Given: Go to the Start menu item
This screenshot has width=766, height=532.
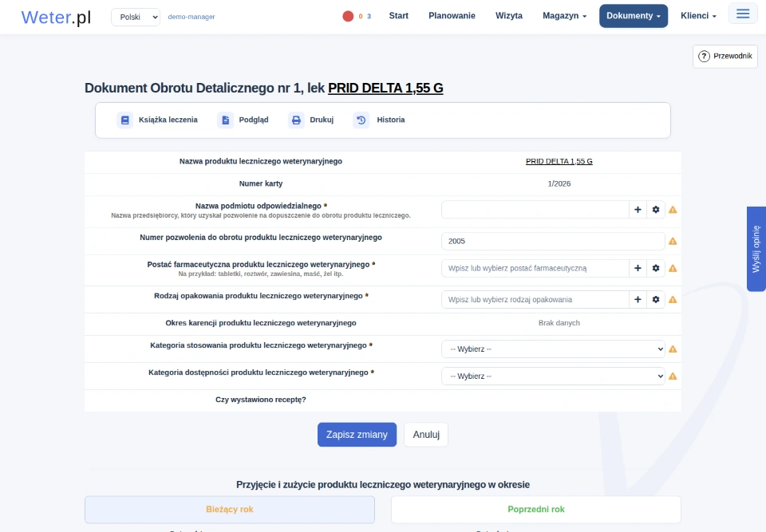Looking at the screenshot, I should [x=399, y=16].
